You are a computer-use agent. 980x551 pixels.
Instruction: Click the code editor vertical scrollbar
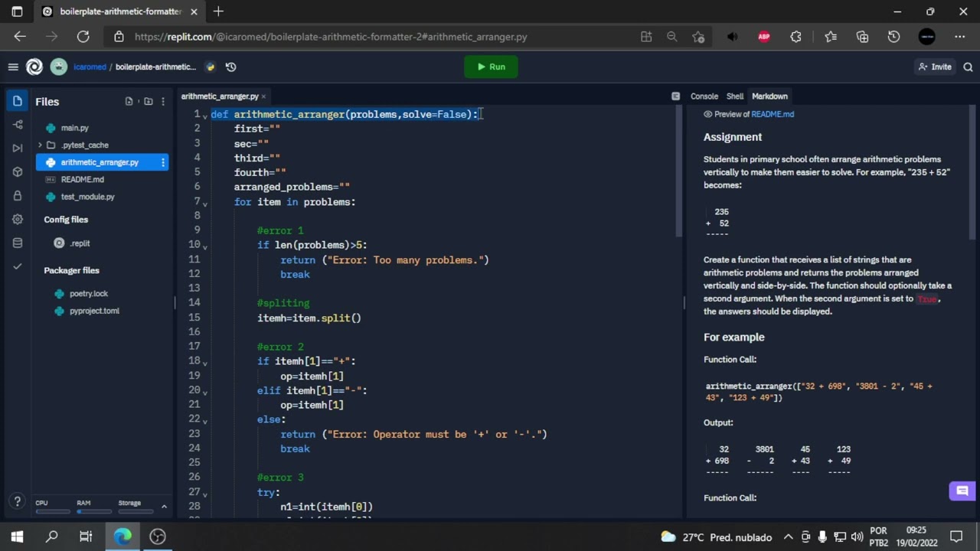[678, 172]
